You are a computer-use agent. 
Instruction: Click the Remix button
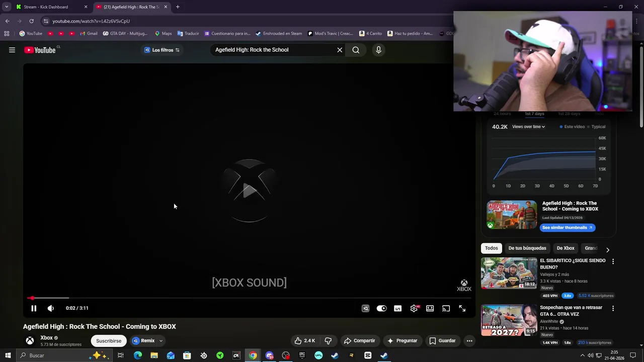point(143,341)
